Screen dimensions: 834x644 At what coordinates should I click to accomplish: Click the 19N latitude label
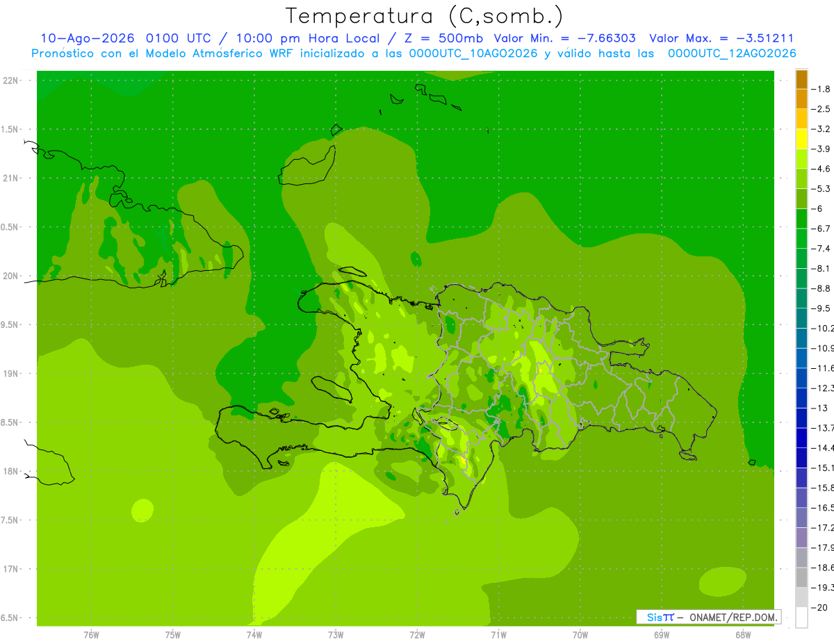12,374
